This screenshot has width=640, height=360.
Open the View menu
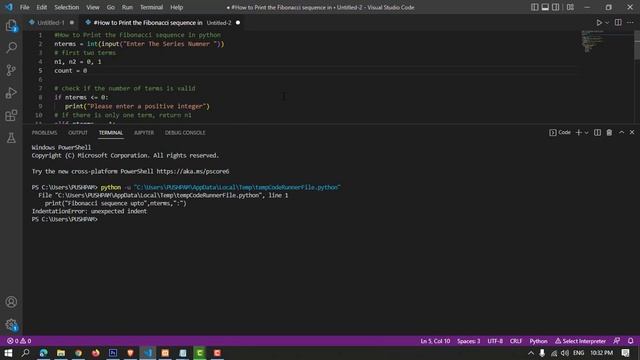coord(93,7)
